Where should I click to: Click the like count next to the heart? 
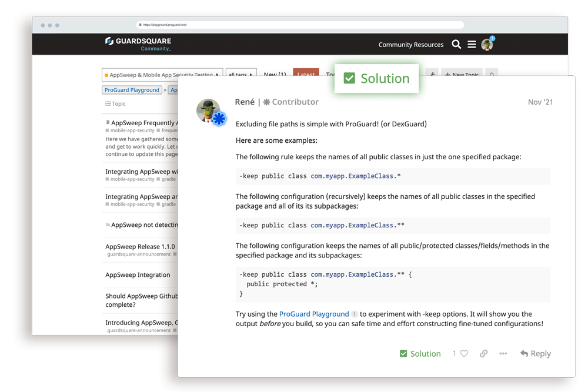coord(454,353)
